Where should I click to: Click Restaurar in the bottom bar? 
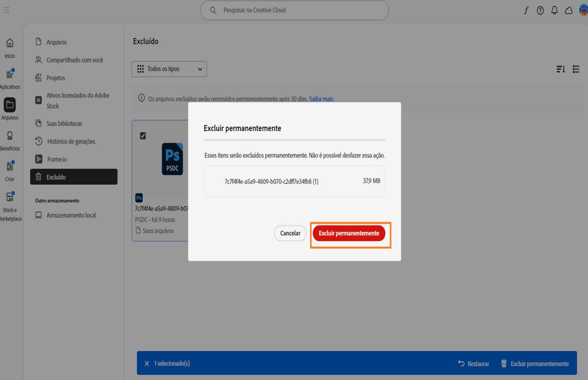473,363
